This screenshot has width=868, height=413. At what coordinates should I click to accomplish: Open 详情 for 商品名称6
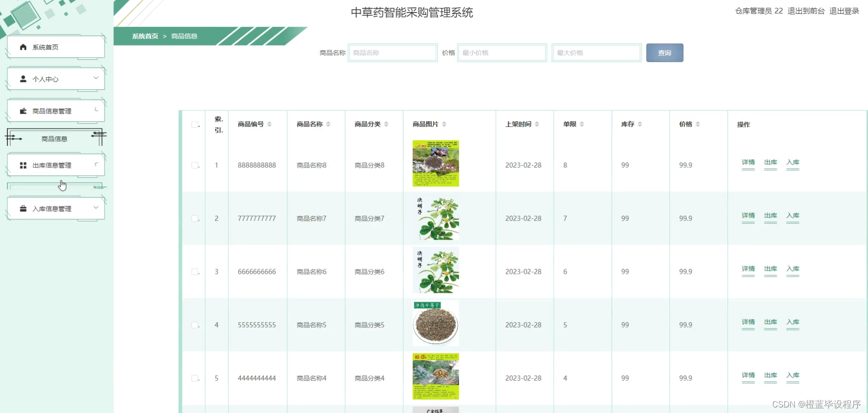click(748, 269)
